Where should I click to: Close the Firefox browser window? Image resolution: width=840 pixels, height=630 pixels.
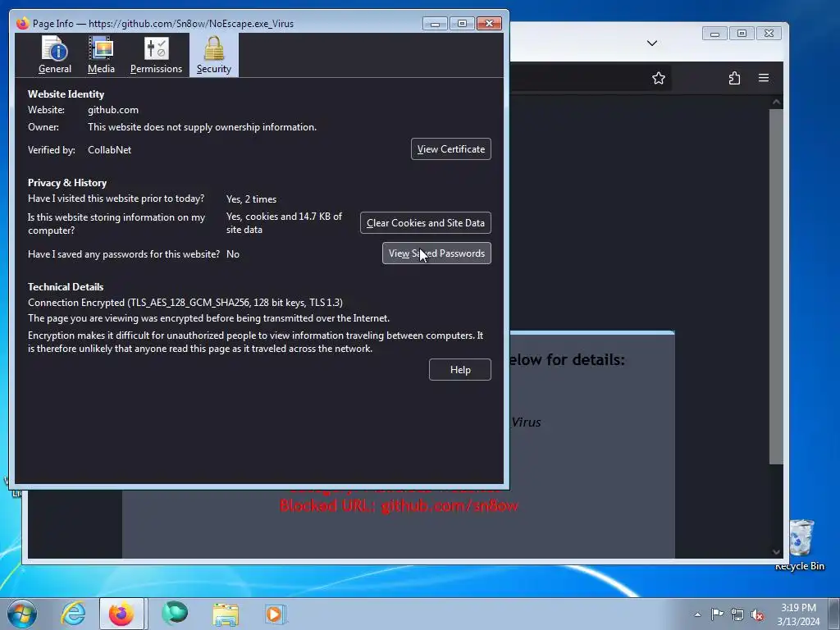point(769,34)
